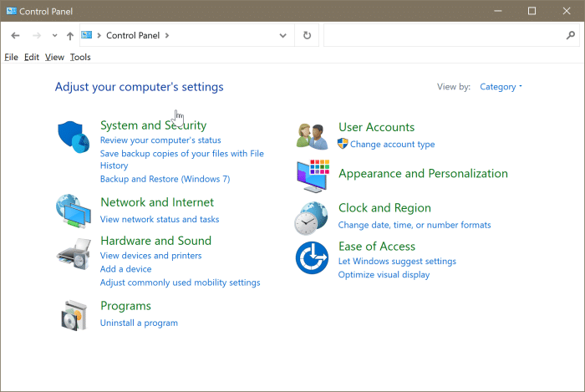Viewport: 585px width, 392px height.
Task: Click Uninstall a program
Action: pyautogui.click(x=139, y=323)
